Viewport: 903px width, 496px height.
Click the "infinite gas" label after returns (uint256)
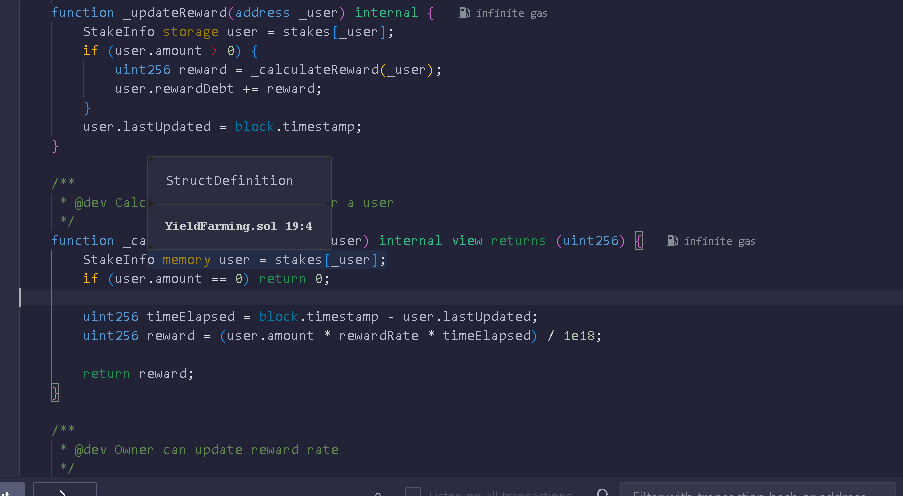pos(719,241)
